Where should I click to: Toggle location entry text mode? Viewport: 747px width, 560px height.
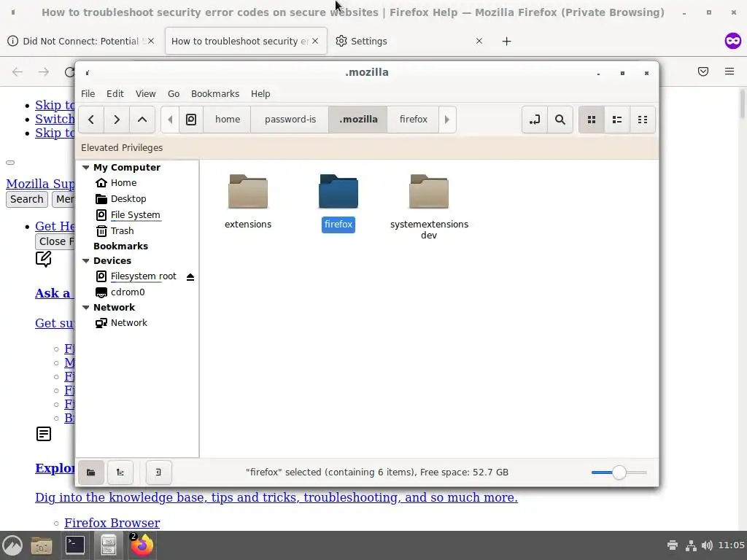pyautogui.click(x=535, y=120)
